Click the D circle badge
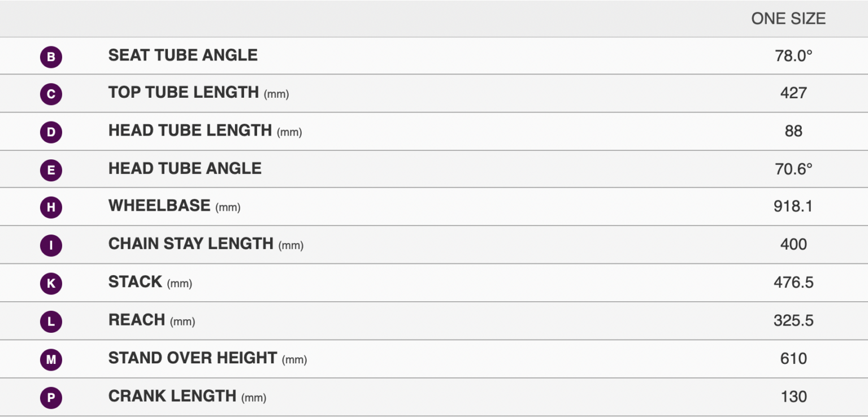Viewport: 868px width, 417px height. click(x=51, y=132)
